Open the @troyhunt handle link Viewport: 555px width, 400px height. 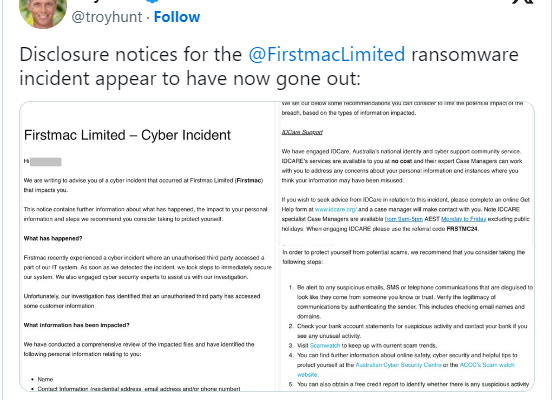107,17
